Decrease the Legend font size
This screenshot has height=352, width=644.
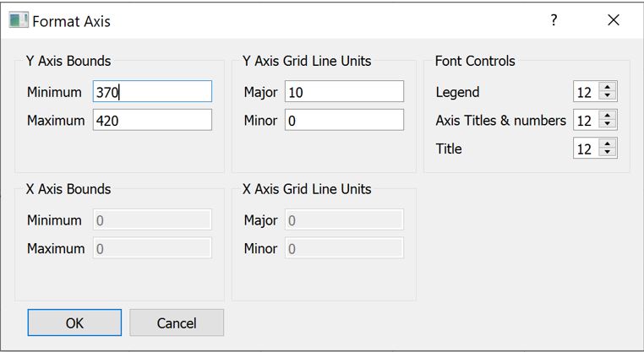(609, 96)
